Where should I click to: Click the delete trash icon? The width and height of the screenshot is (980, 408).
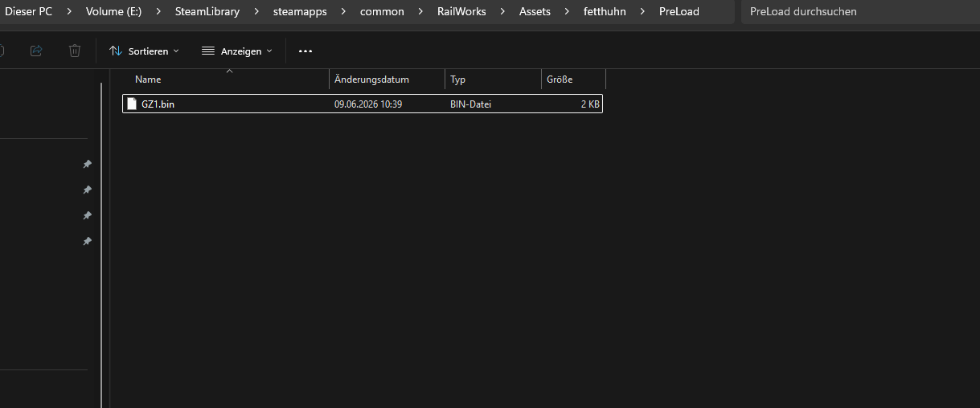pos(75,51)
